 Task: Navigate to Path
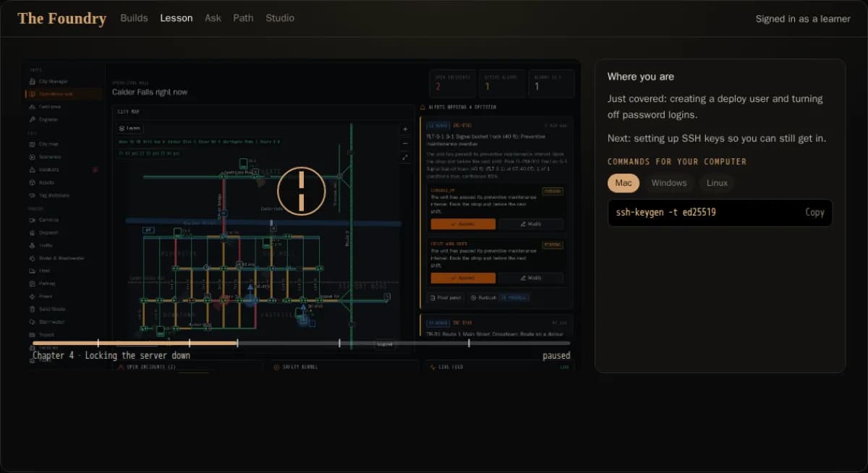pyautogui.click(x=243, y=18)
